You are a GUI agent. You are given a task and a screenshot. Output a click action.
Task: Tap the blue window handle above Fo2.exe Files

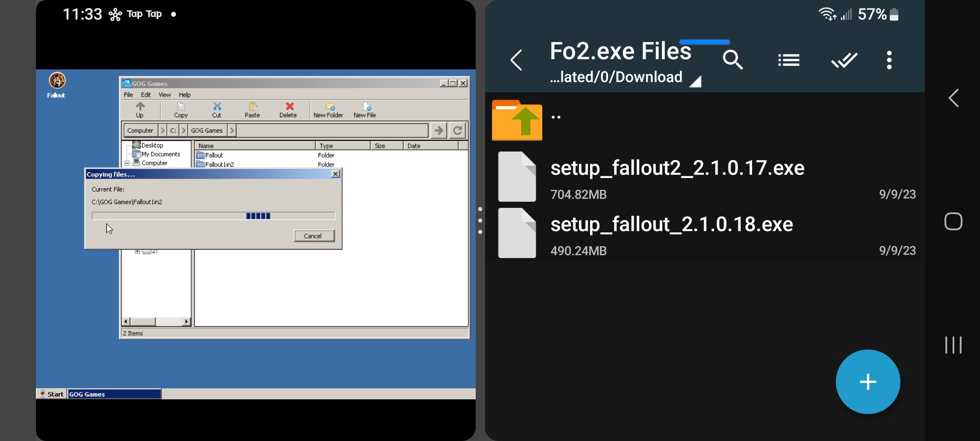(x=705, y=42)
